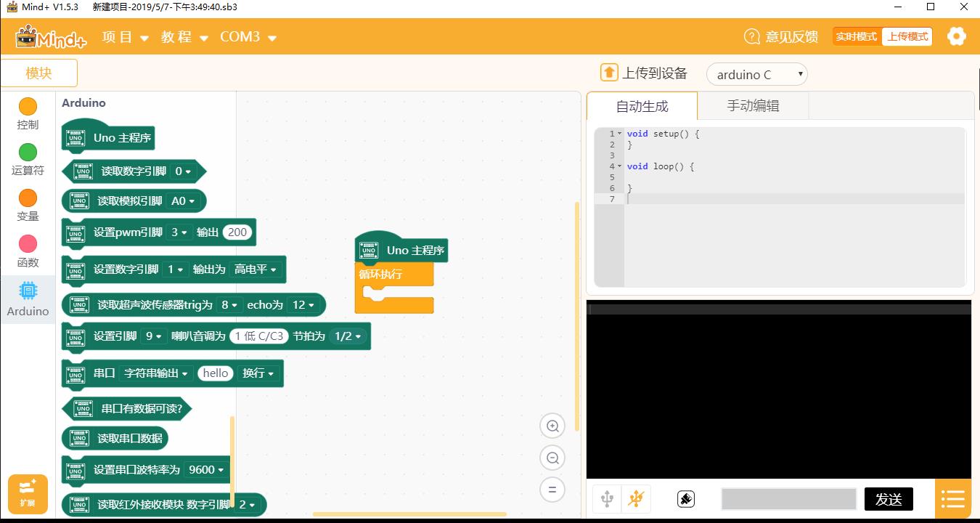Switch to the 自动生成 tab
The width and height of the screenshot is (980, 523).
click(642, 106)
